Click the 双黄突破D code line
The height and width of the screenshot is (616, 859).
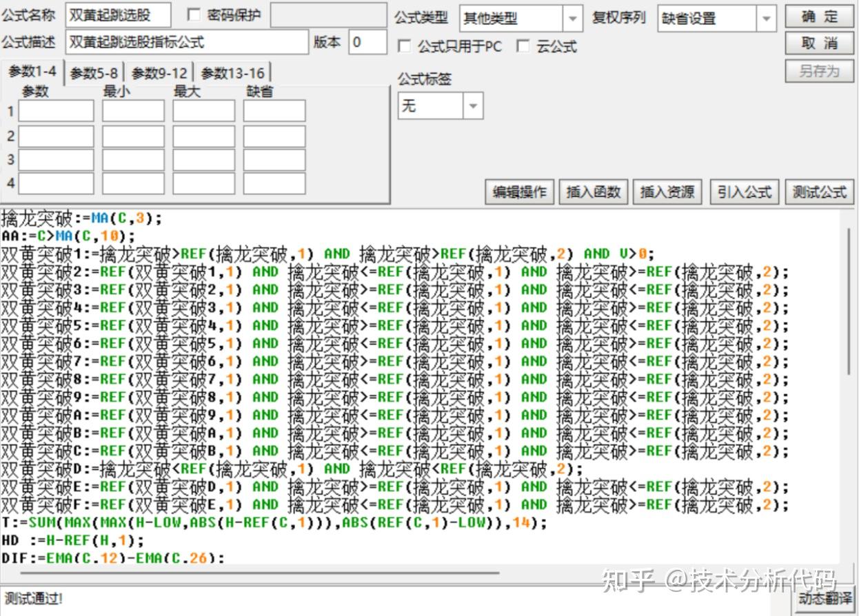coord(292,469)
